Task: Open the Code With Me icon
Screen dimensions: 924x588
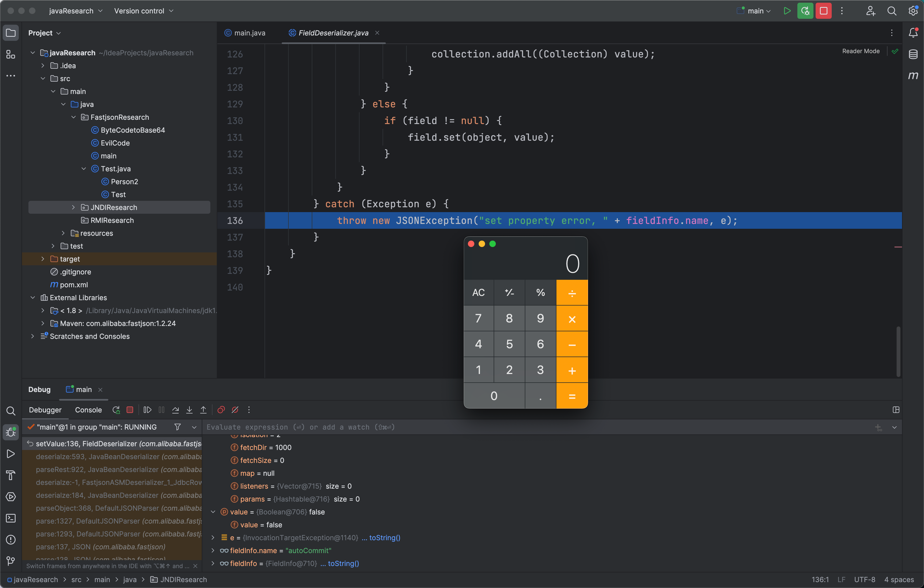Action: [x=870, y=11]
